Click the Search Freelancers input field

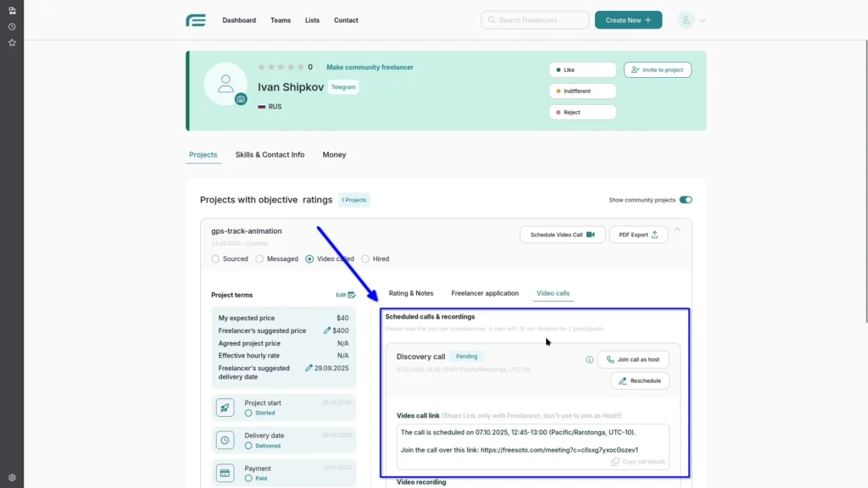click(535, 19)
